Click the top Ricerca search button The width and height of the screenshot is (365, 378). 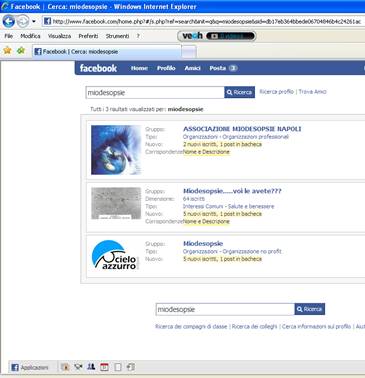pyautogui.click(x=240, y=92)
